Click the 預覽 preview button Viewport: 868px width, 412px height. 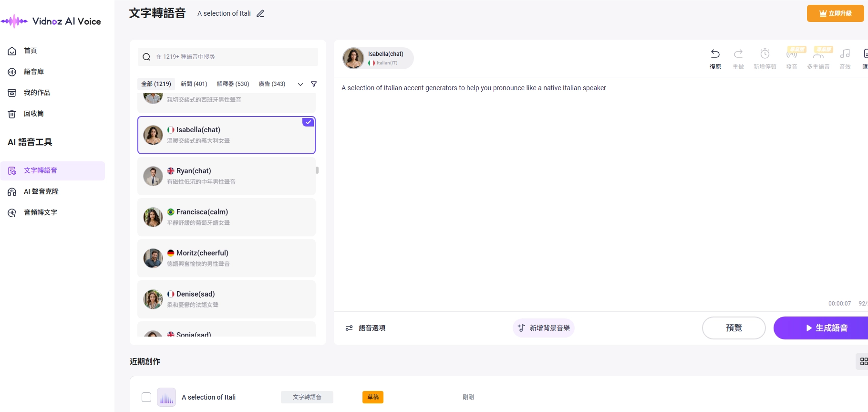pos(734,328)
